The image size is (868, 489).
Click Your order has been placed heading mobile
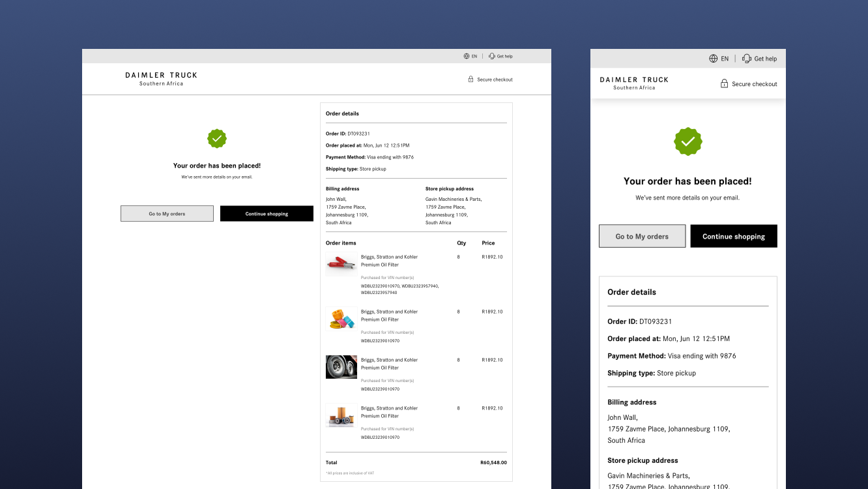tap(687, 181)
